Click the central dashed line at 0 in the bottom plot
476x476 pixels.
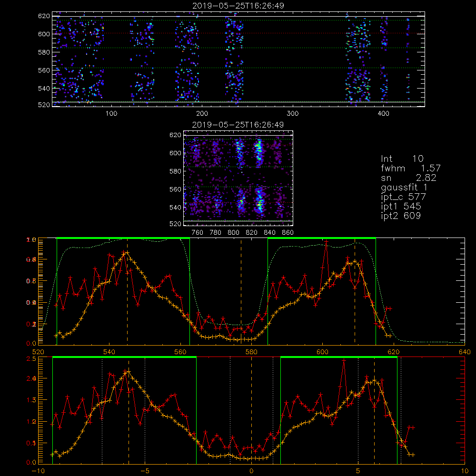click(251, 410)
